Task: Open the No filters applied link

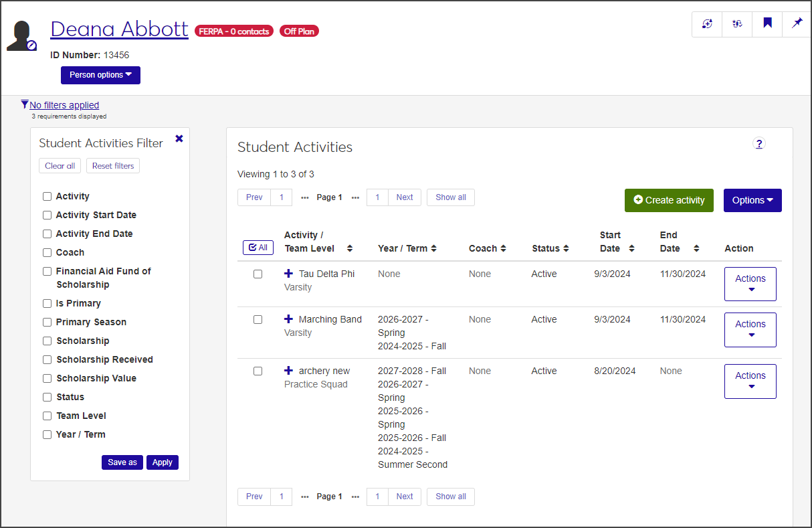Action: (64, 105)
